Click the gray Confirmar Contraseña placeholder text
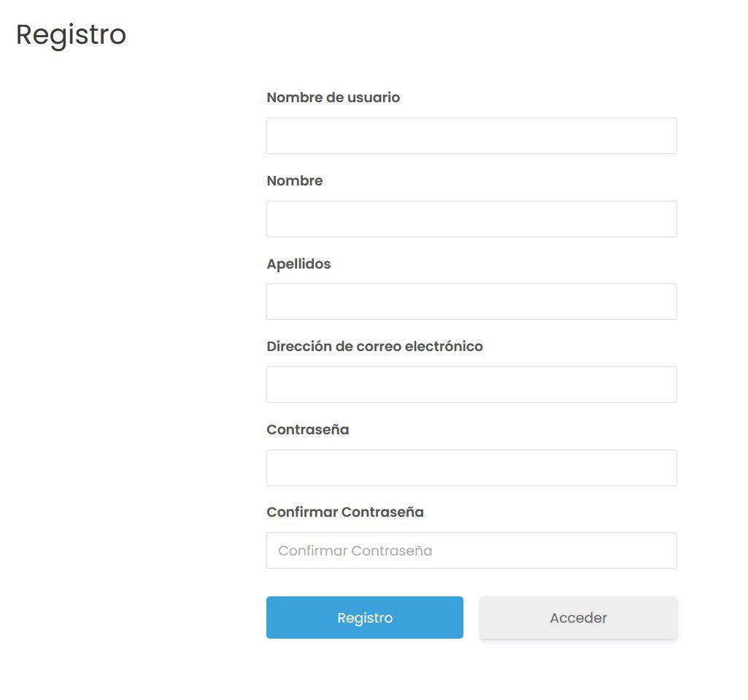Screen dimensions: 748x700 point(355,550)
